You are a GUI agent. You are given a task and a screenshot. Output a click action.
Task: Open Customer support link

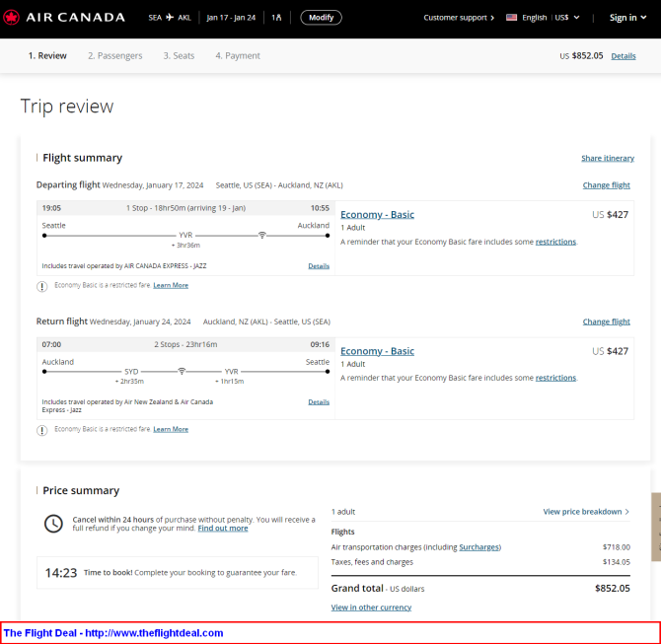(x=459, y=18)
